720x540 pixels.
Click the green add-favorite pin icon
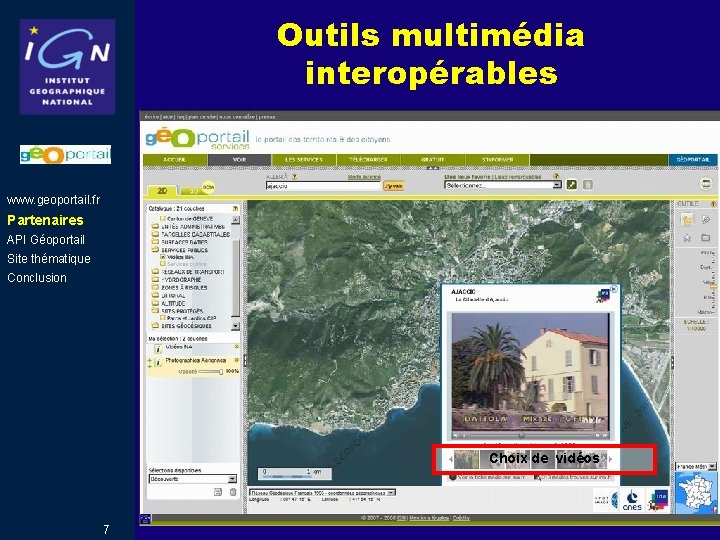(572, 185)
